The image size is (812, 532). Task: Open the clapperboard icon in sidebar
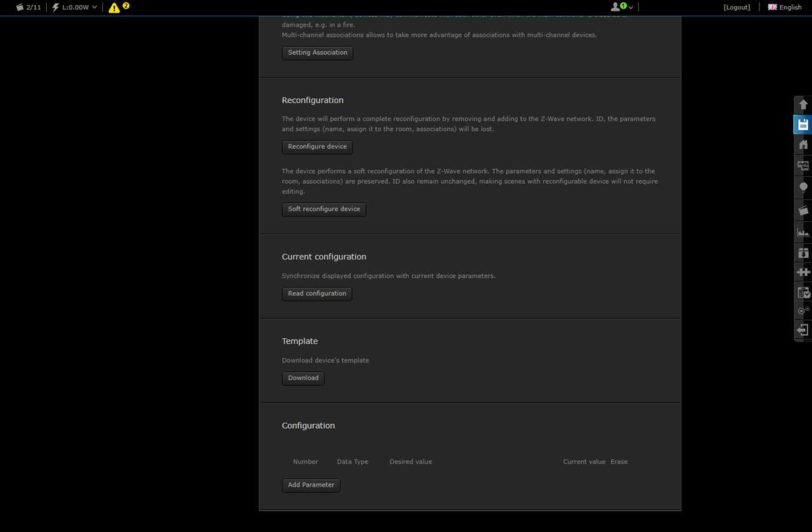(x=803, y=211)
